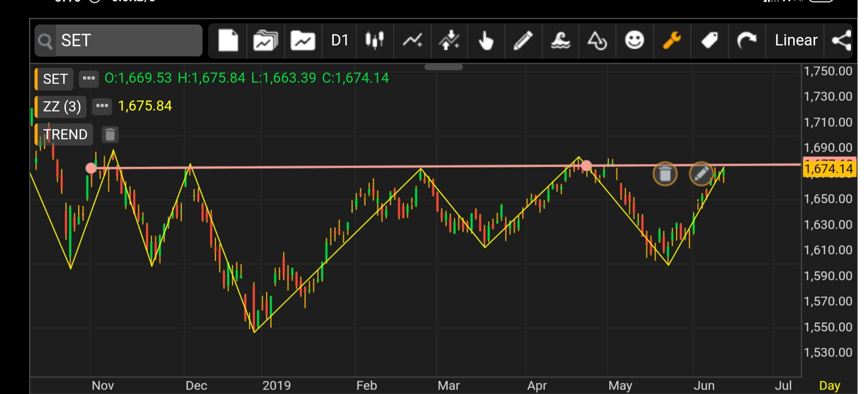Open the orange wrench settings tool

[672, 40]
